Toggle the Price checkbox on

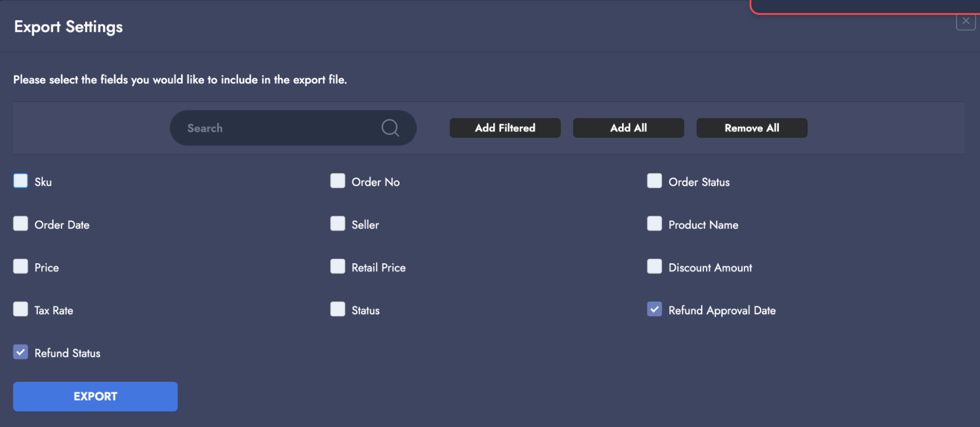click(21, 266)
